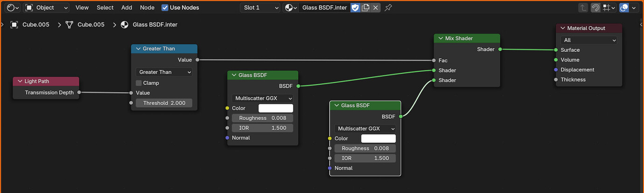Click Color input socket of unselected Glass BSDF
Image resolution: width=644 pixels, height=193 pixels.
(x=227, y=108)
